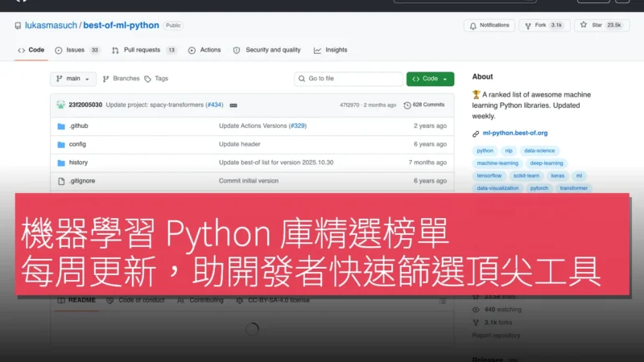Open the .github folder

pyautogui.click(x=78, y=126)
